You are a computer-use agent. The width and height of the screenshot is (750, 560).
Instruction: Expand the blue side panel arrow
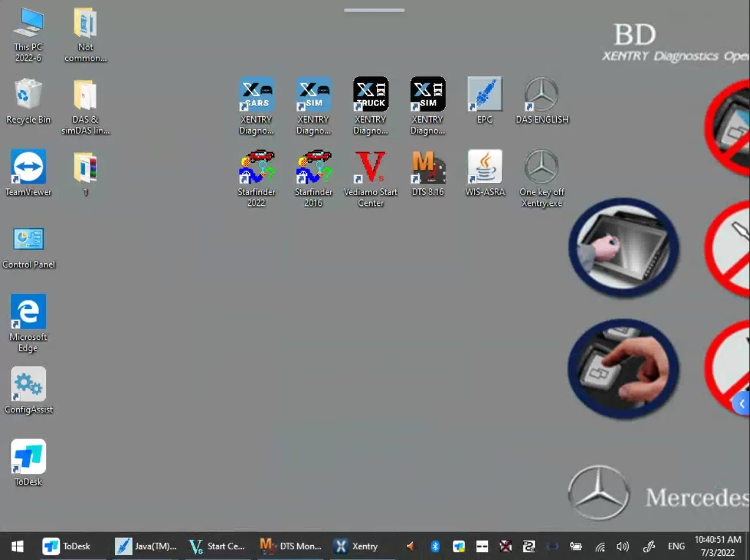click(x=742, y=403)
